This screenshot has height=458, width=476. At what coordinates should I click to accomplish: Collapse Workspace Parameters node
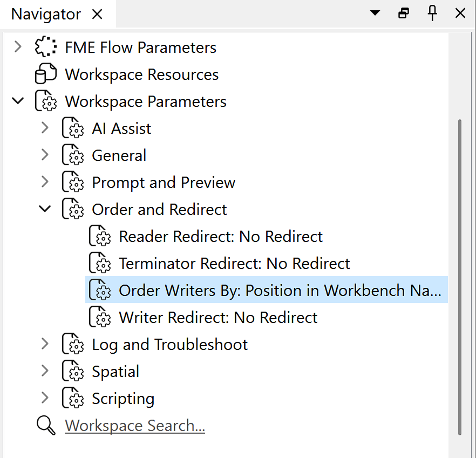point(18,101)
